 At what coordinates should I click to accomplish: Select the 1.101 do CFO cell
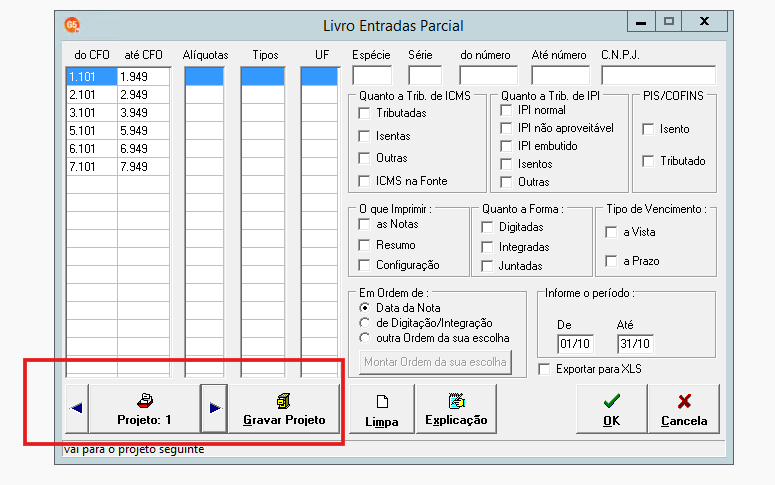pyautogui.click(x=92, y=77)
